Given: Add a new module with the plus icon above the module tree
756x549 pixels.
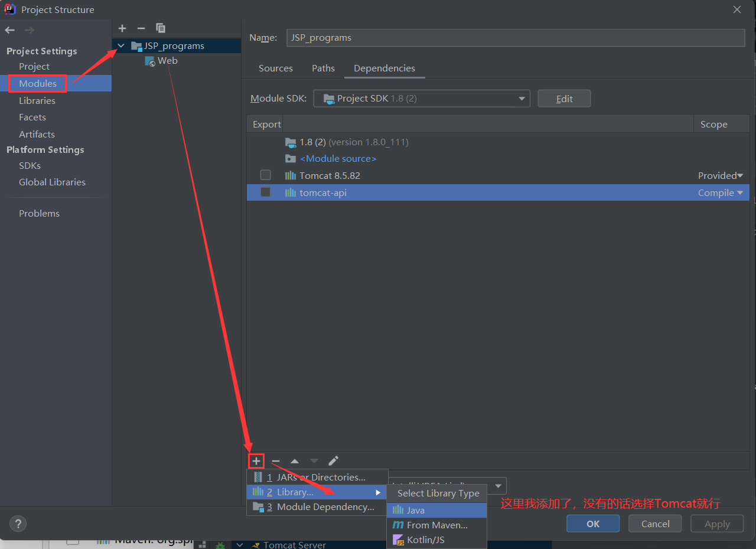Looking at the screenshot, I should pyautogui.click(x=122, y=28).
